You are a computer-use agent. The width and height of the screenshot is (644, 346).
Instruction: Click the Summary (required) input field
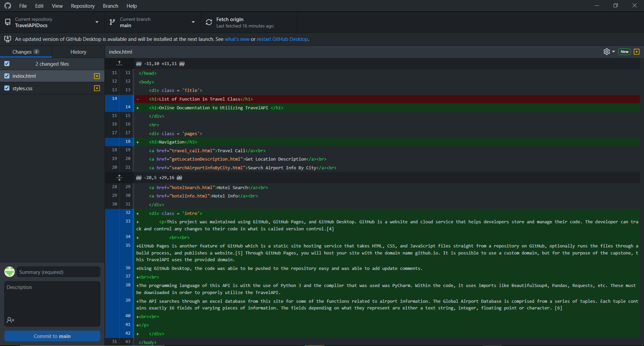[x=58, y=272]
